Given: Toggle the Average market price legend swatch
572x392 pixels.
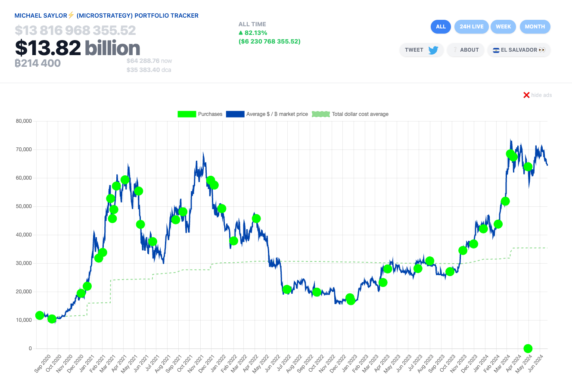Looking at the screenshot, I should pos(235,114).
